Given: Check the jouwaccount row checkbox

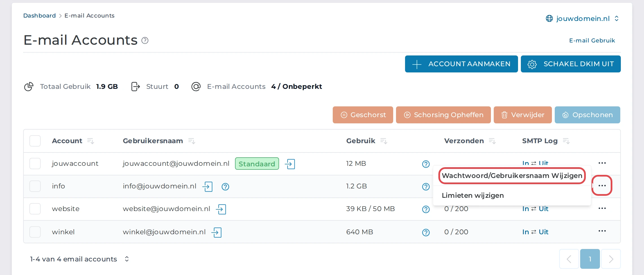Looking at the screenshot, I should (x=35, y=164).
